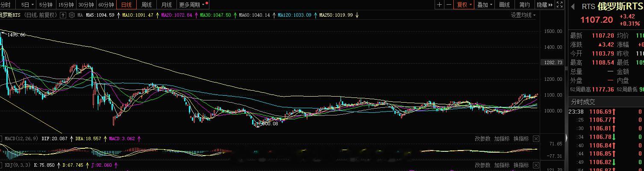Click the 1107.20 latest price

point(597,20)
